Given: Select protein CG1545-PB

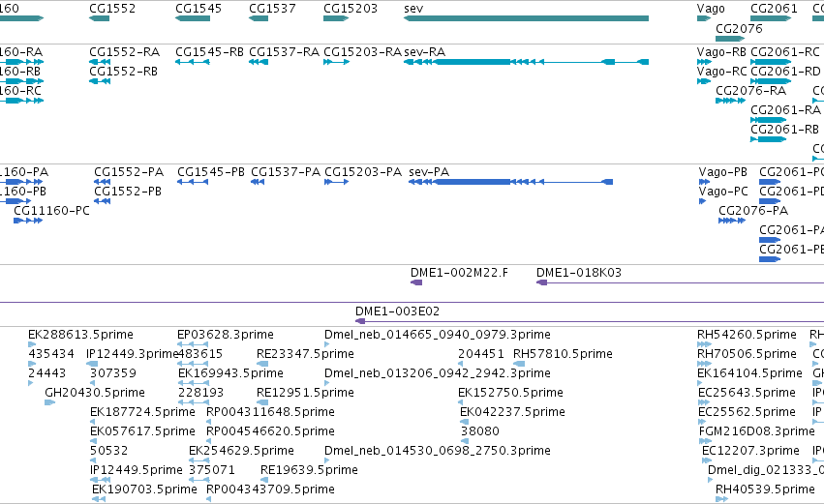Looking at the screenshot, I should (x=193, y=182).
